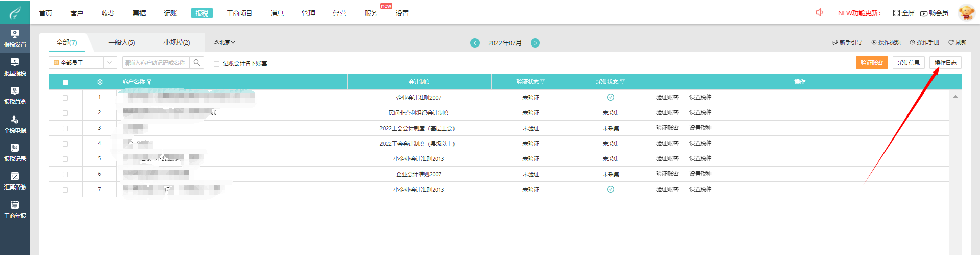Open the 北京 region dropdown
The image size is (980, 255).
(x=225, y=43)
